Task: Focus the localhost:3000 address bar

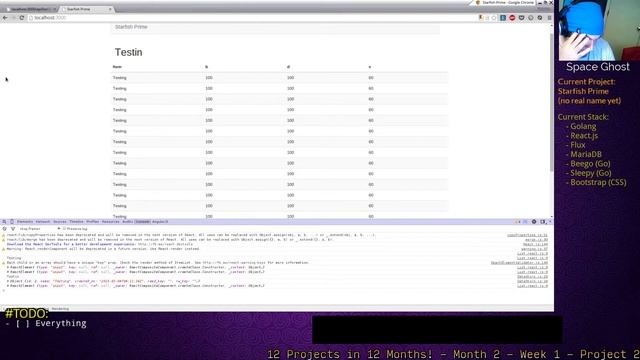Action: pos(253,18)
